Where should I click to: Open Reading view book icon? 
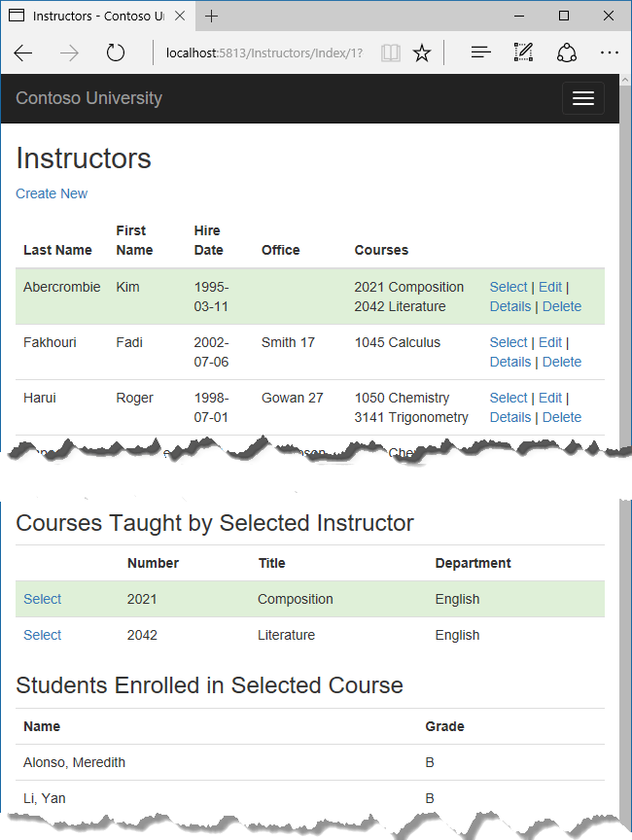[x=390, y=53]
